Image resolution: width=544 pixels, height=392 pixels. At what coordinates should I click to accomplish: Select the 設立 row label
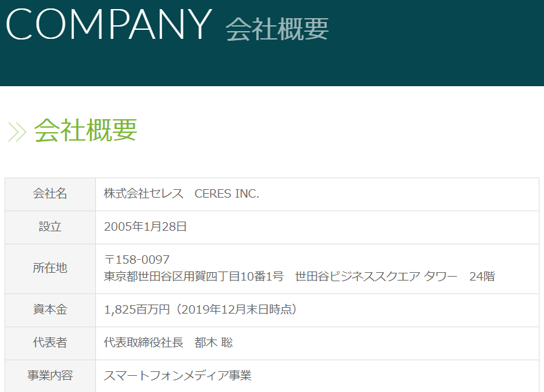(50, 227)
